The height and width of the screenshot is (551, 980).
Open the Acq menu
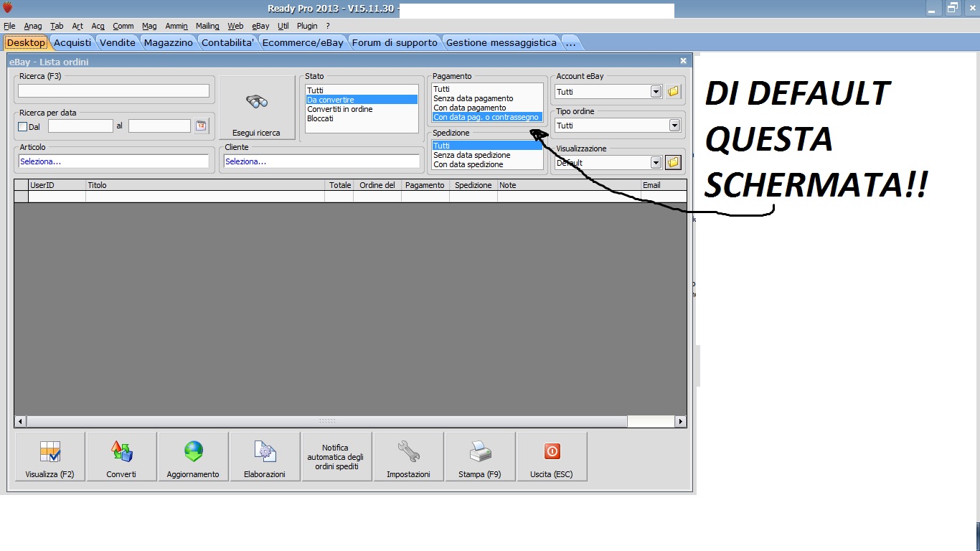98,26
